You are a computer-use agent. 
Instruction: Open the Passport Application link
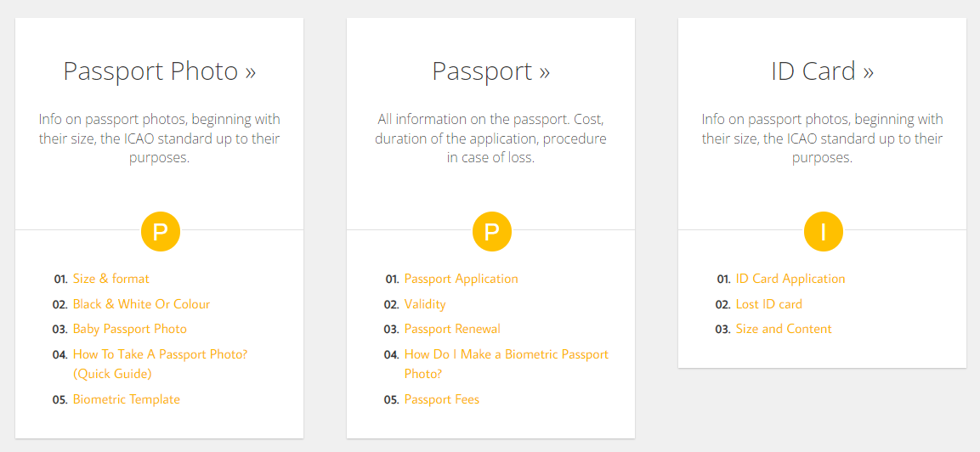(461, 279)
